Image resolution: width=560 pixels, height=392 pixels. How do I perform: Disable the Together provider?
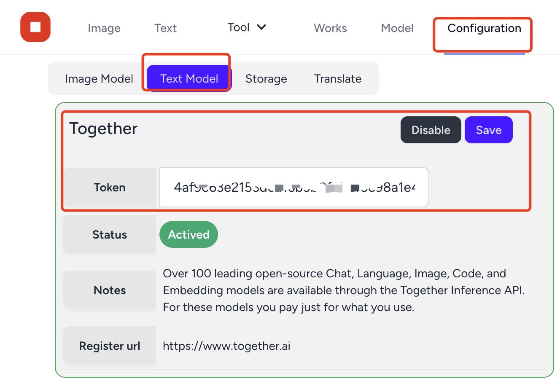tap(431, 130)
